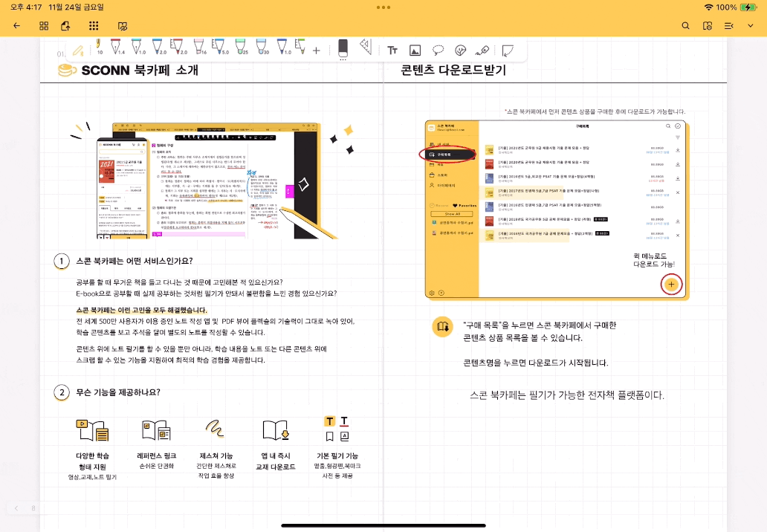
Task: Select the red pen sized 1.4
Action: click(x=117, y=47)
